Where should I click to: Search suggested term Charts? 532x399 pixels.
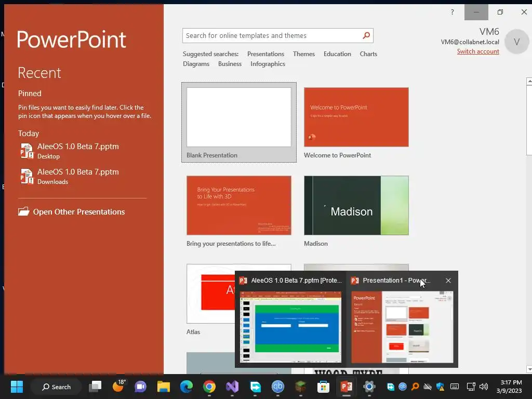coord(368,54)
